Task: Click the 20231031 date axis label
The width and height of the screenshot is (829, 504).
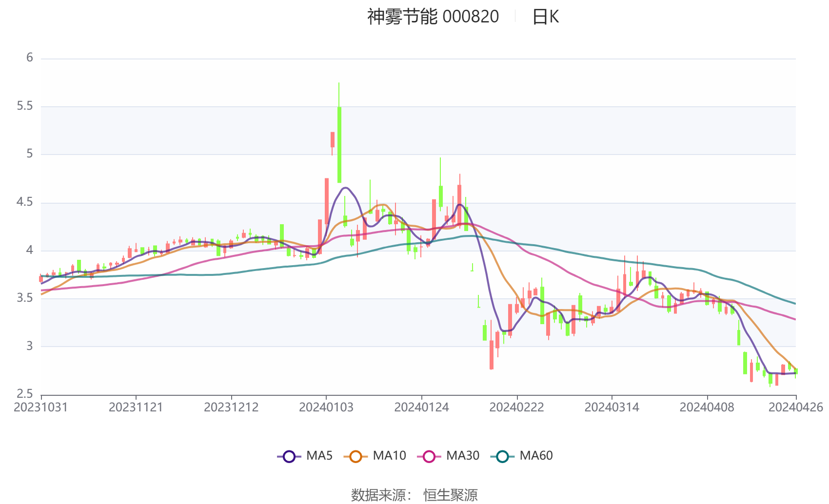Action: 41,407
